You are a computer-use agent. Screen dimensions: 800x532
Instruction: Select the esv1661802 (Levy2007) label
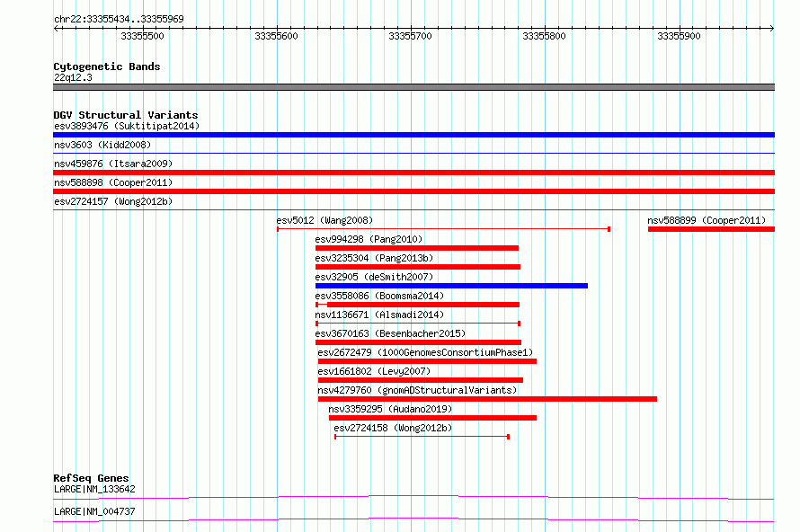(374, 371)
